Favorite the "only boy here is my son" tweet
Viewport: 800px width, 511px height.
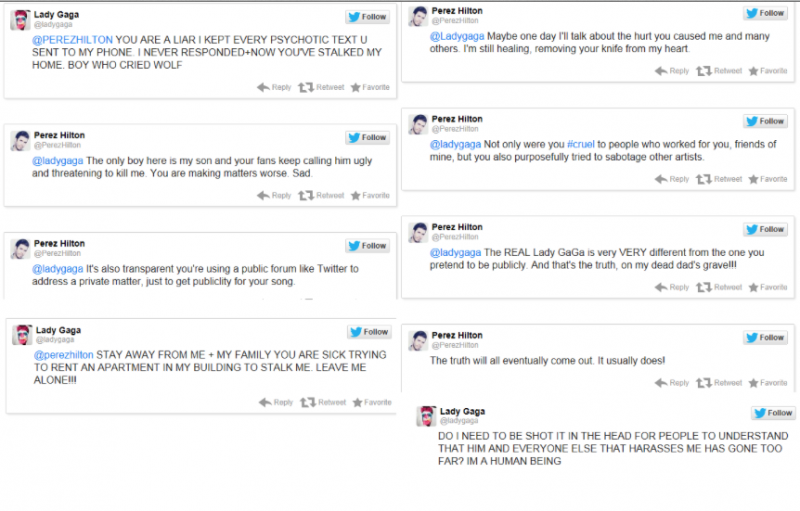pos(370,195)
